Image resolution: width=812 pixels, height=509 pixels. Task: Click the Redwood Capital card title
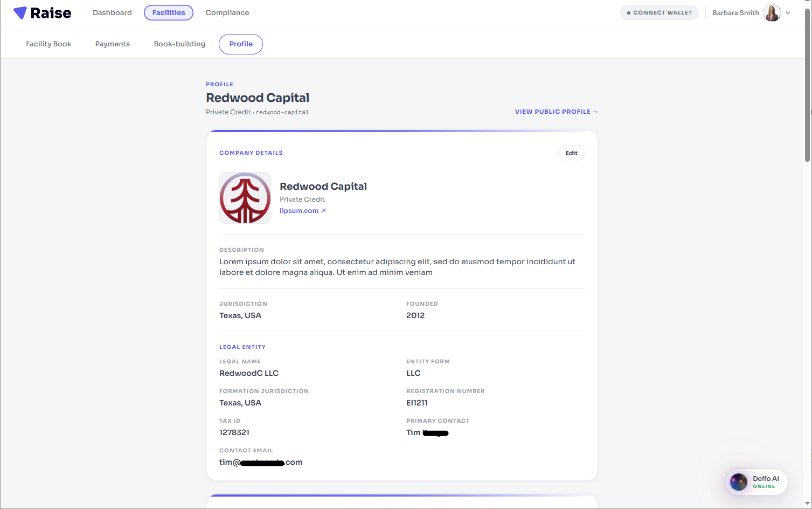coord(323,187)
